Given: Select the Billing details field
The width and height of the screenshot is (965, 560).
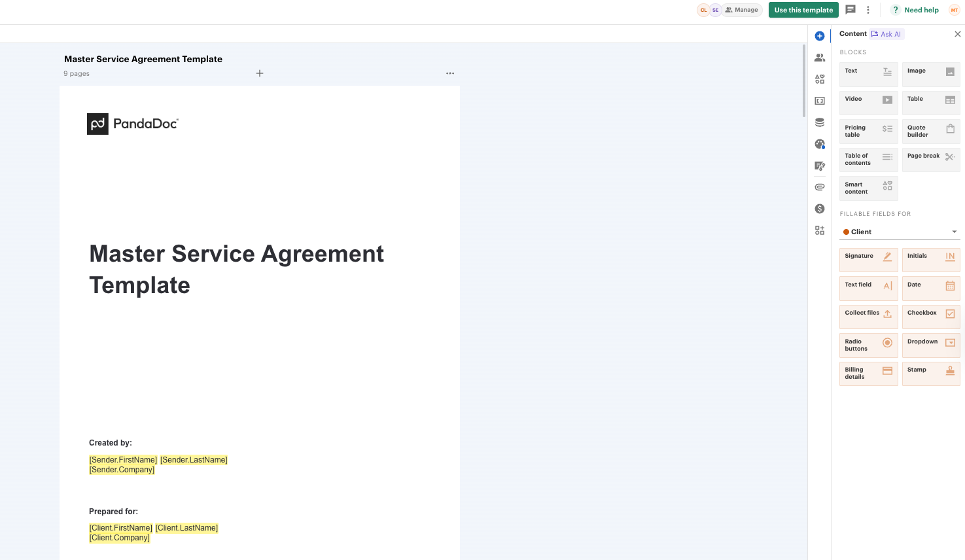Looking at the screenshot, I should pyautogui.click(x=869, y=374).
